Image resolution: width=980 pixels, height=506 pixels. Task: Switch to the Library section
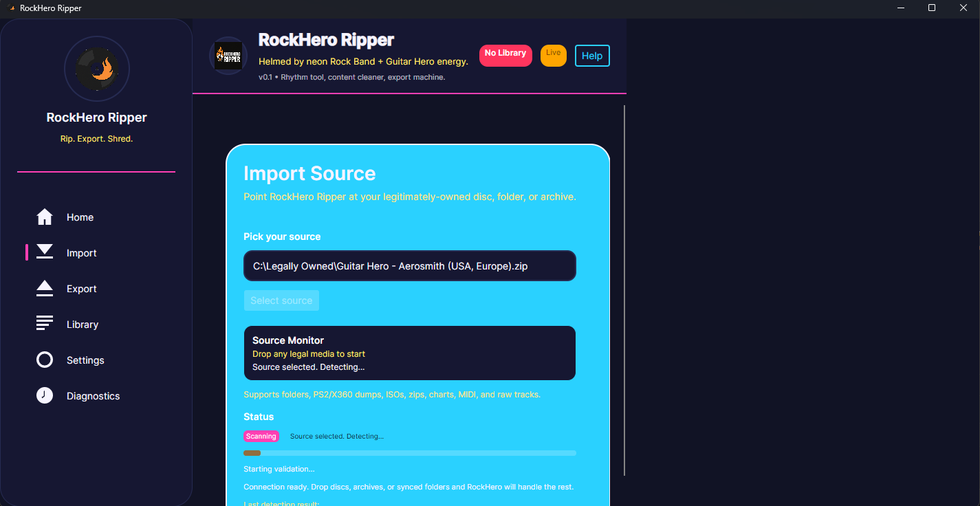tap(81, 324)
